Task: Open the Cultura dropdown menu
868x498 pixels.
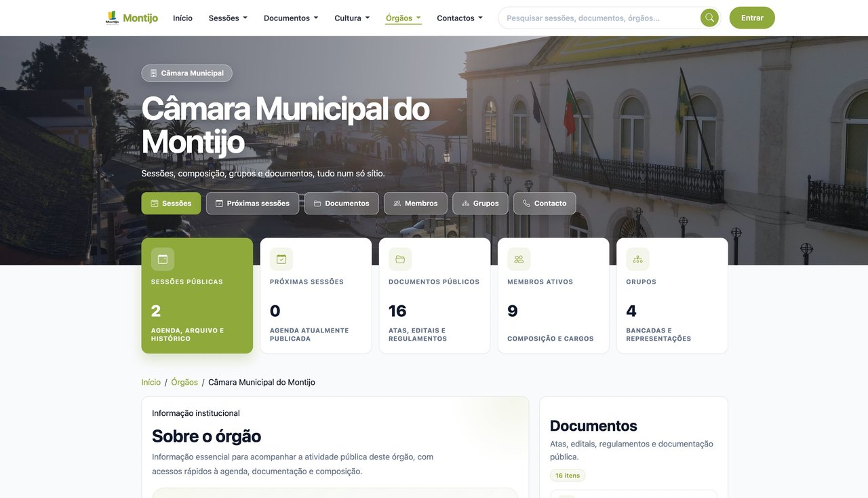Action: point(352,18)
